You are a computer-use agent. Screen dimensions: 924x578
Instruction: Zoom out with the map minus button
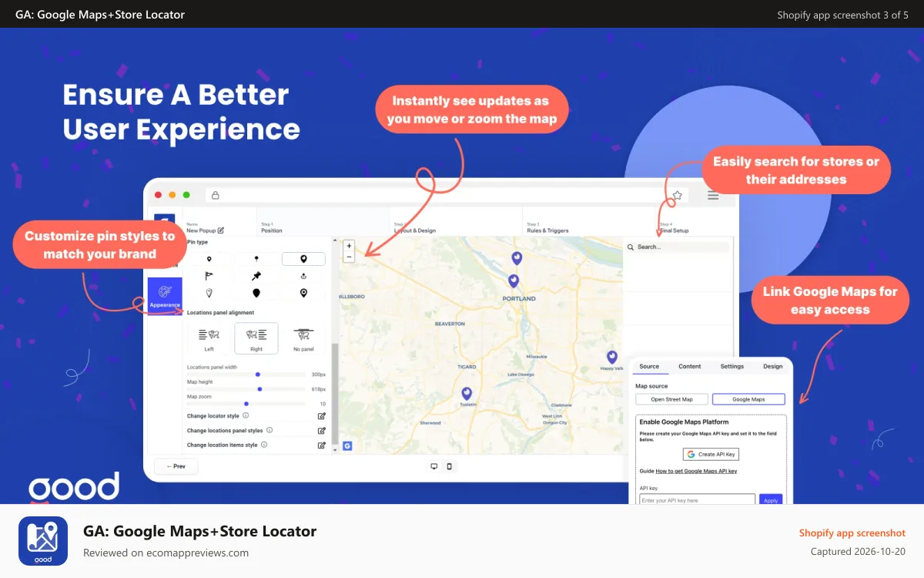click(349, 257)
